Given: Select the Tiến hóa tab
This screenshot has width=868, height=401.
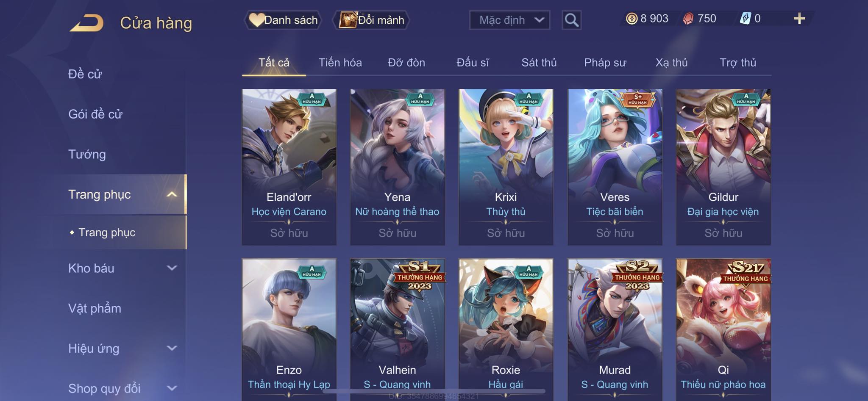Looking at the screenshot, I should 340,63.
